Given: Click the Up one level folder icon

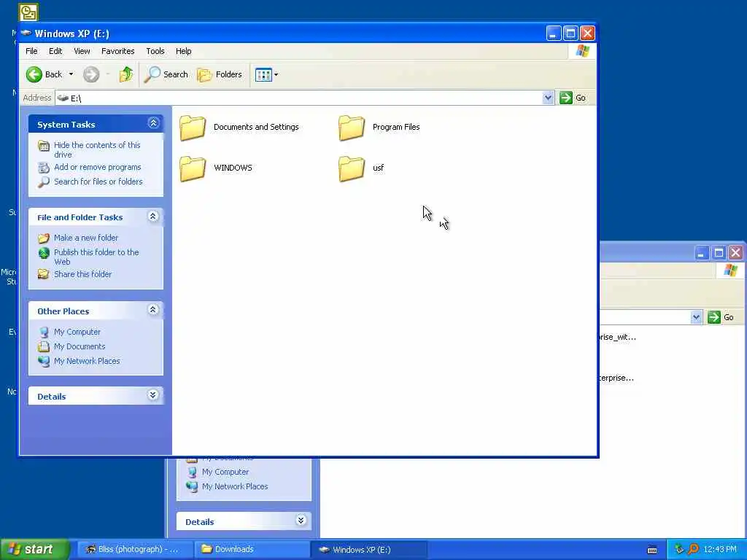Looking at the screenshot, I should click(125, 74).
